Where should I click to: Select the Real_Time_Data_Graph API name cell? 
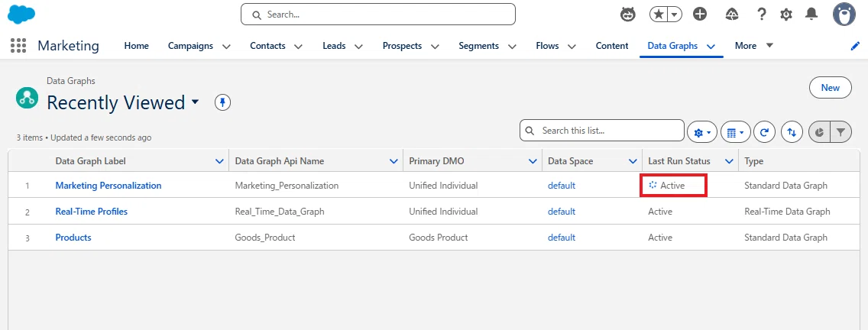pos(280,212)
